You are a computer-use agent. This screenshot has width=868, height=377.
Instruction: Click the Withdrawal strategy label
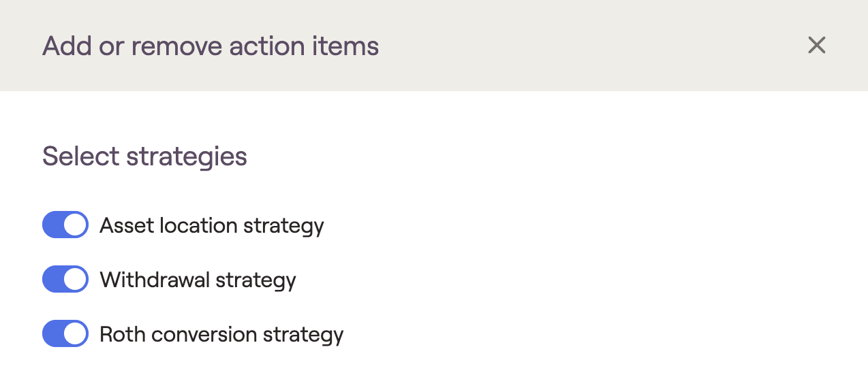point(198,280)
